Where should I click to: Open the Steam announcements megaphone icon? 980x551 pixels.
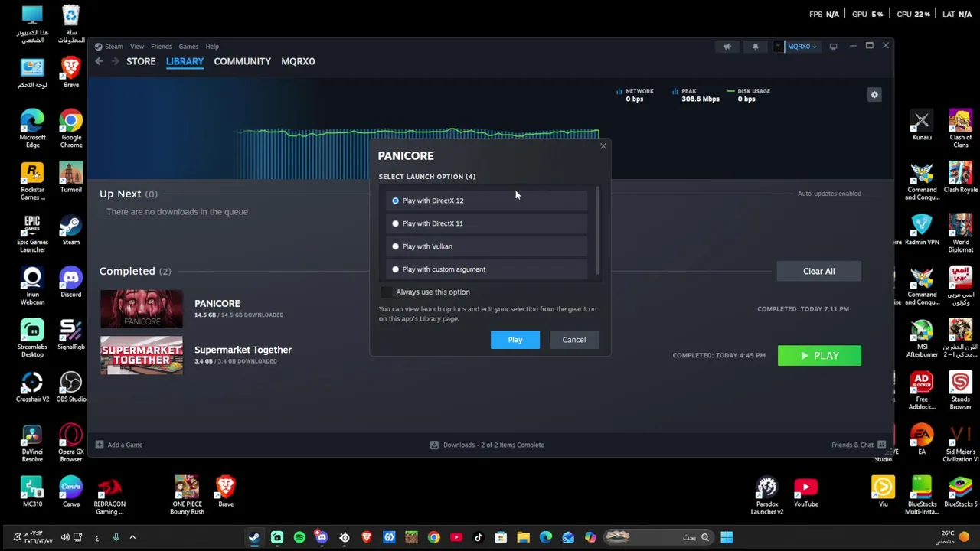click(x=727, y=47)
